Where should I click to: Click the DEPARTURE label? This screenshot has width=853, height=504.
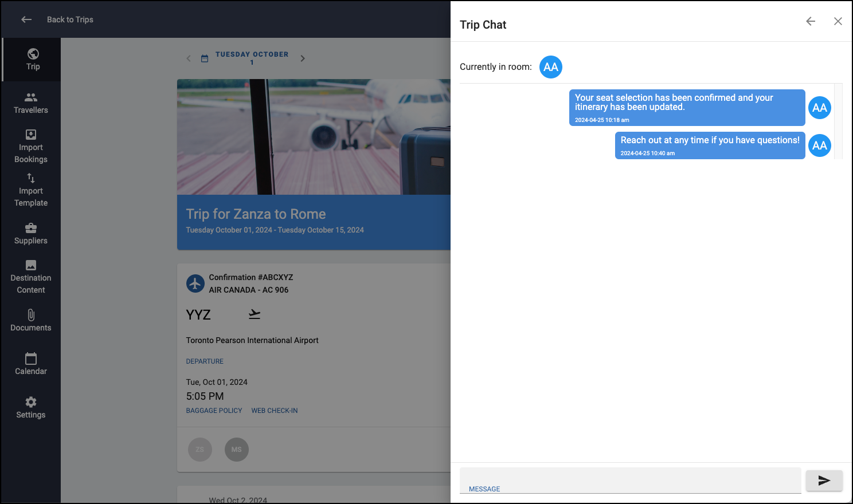click(x=205, y=361)
